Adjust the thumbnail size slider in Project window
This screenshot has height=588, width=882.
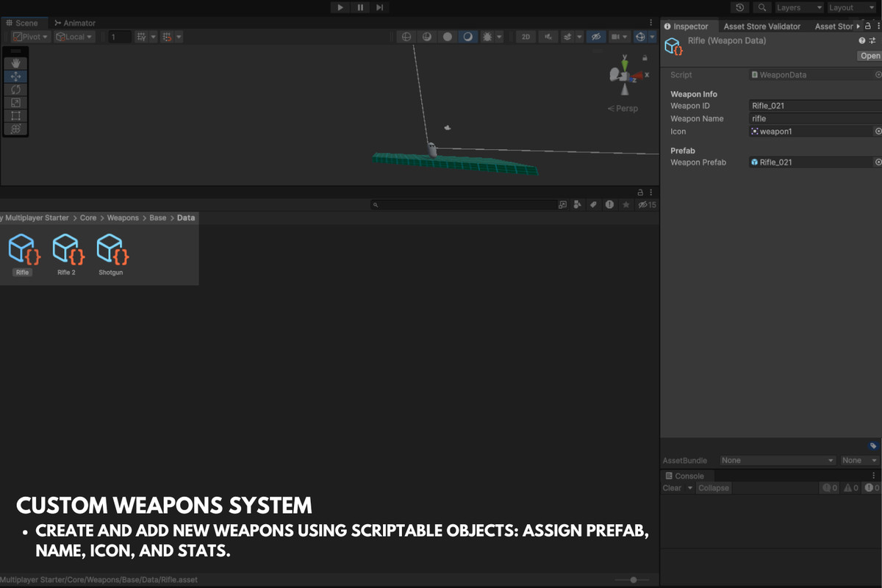634,579
